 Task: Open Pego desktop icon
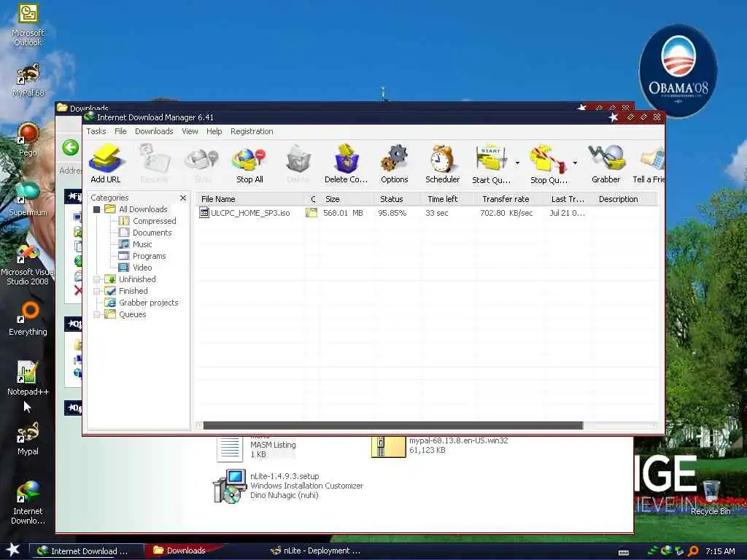[28, 139]
